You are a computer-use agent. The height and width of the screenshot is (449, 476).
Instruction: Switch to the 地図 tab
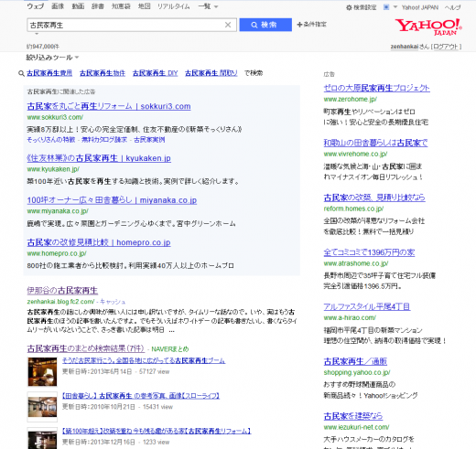144,6
